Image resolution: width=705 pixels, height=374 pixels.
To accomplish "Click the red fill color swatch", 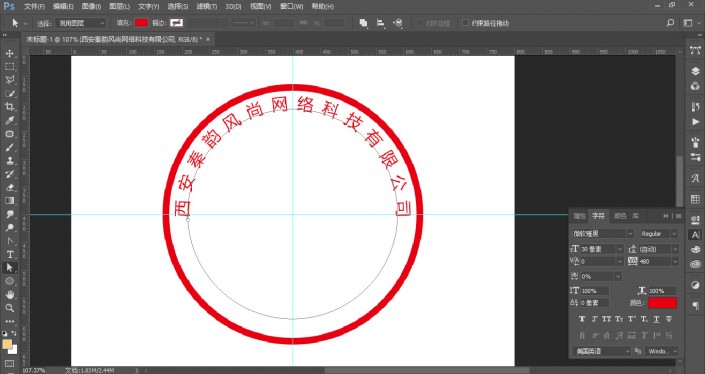I will [141, 23].
